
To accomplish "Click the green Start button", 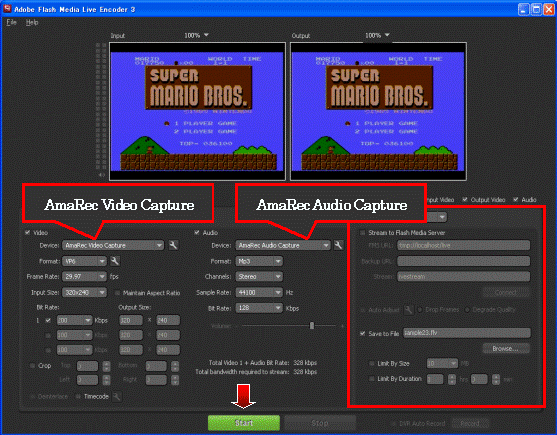I will click(244, 423).
